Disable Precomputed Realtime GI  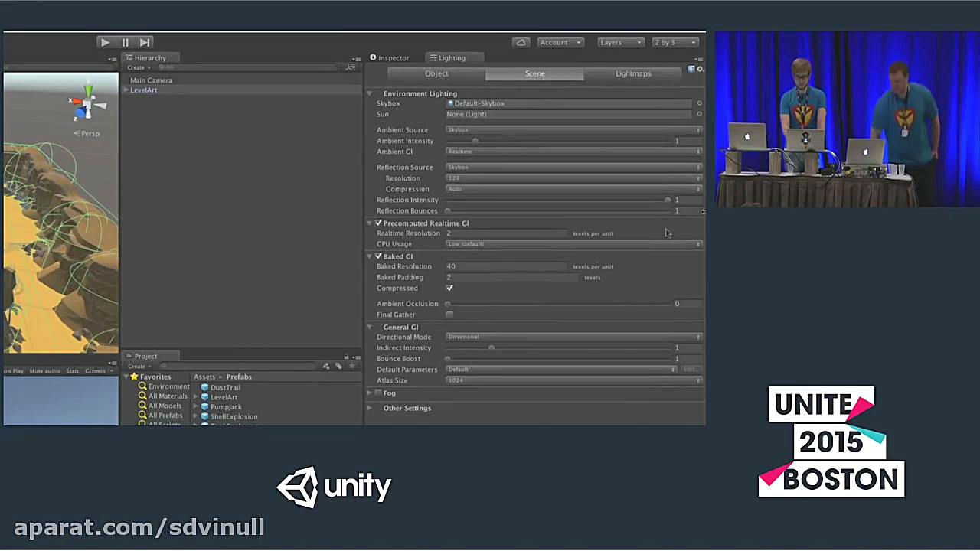pyautogui.click(x=377, y=223)
